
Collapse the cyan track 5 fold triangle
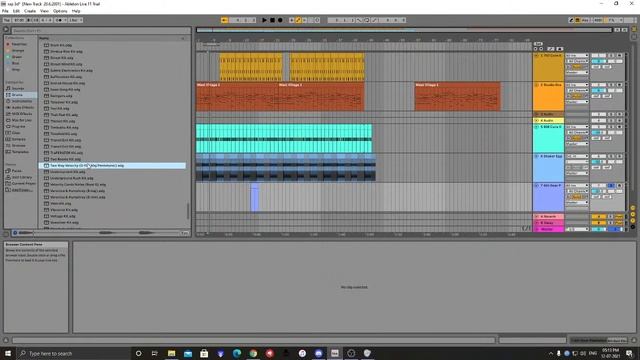click(x=536, y=127)
